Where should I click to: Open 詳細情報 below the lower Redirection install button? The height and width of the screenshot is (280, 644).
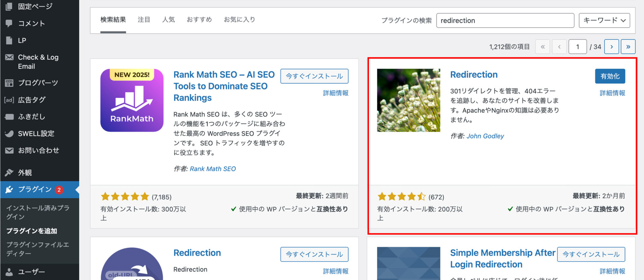[335, 271]
